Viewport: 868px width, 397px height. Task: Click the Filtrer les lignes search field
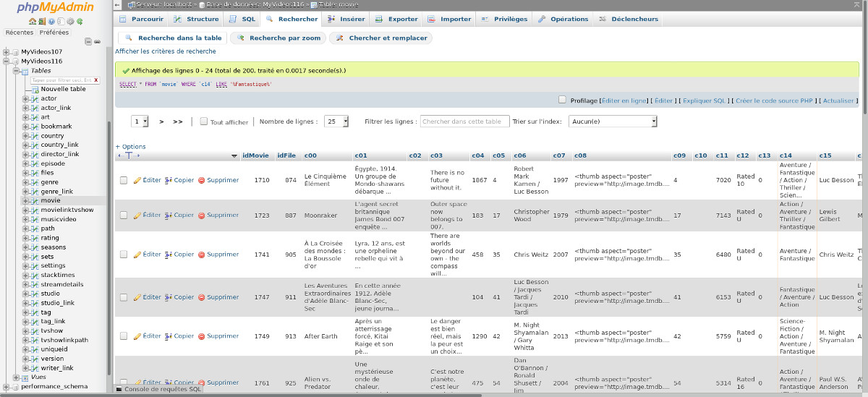click(x=464, y=121)
